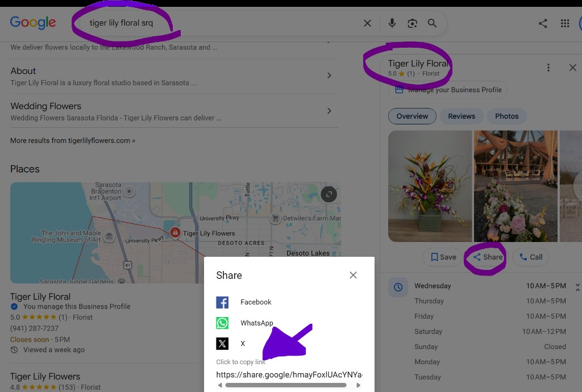The width and height of the screenshot is (582, 392).
Task: Click the Sunday Closed row
Action: pos(490,347)
